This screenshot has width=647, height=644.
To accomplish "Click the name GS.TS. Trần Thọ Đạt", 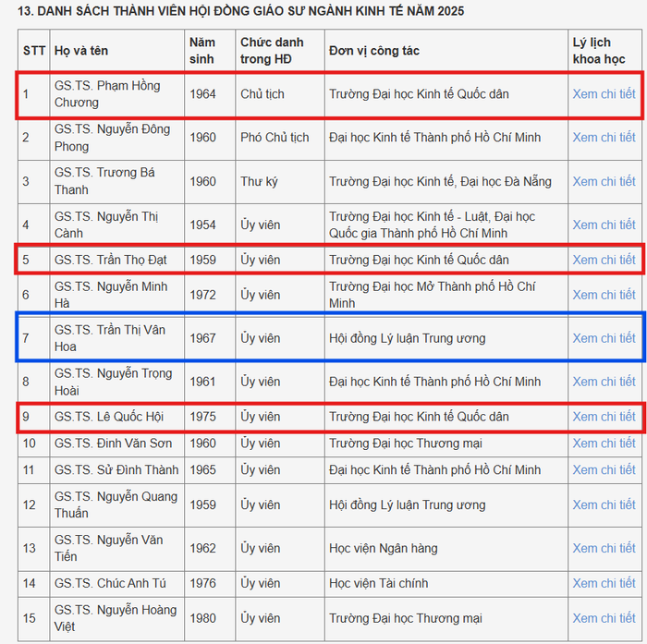I will 111,260.
